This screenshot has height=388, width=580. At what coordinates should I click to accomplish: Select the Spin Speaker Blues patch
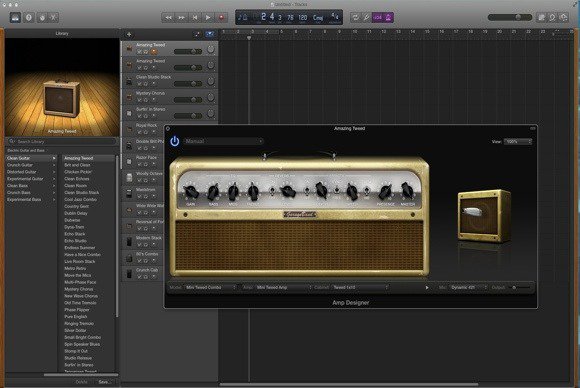[x=88, y=344]
